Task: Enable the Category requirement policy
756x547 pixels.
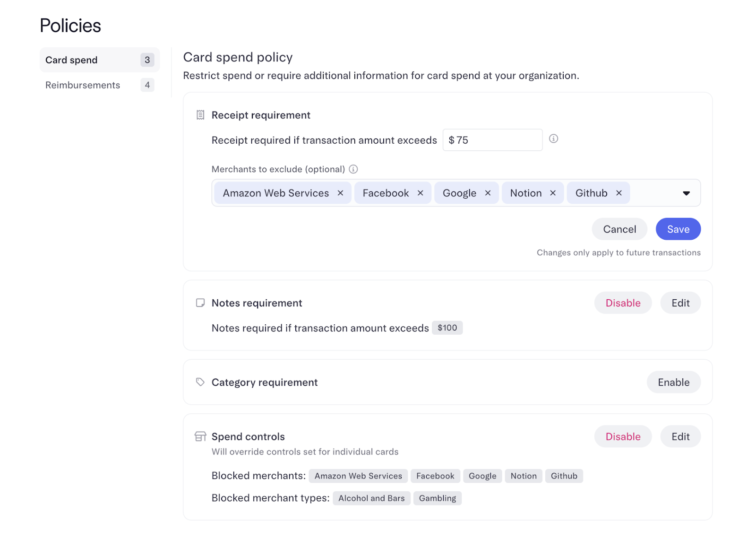Action: (x=674, y=382)
